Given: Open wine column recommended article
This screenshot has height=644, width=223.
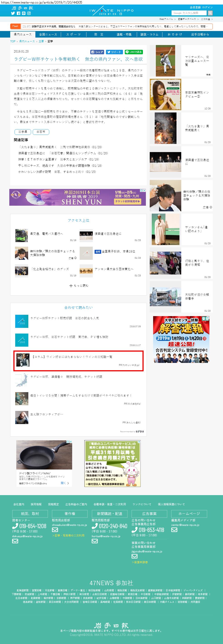Looking at the screenshot, I should click(78, 361).
